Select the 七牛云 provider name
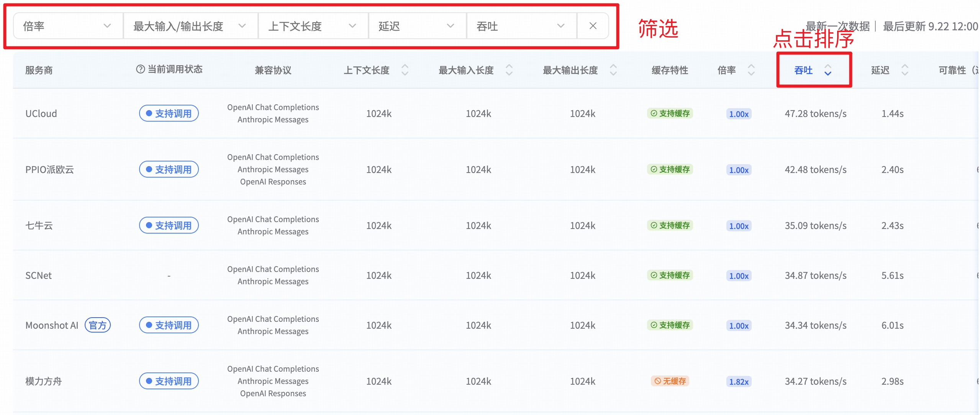Viewport: 980px width, 415px height. click(x=39, y=226)
